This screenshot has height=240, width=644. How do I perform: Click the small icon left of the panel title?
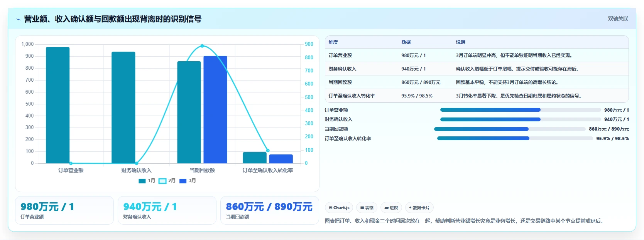point(18,19)
